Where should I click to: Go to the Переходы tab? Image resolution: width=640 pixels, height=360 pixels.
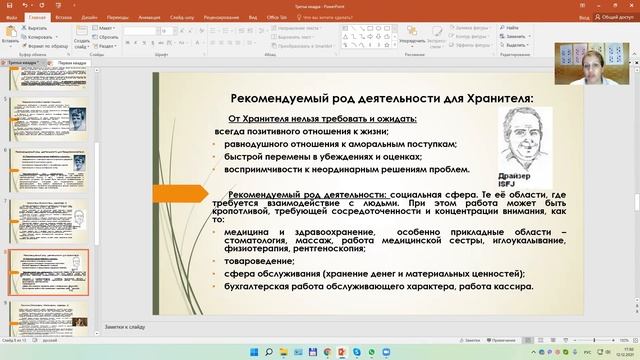[x=118, y=18]
